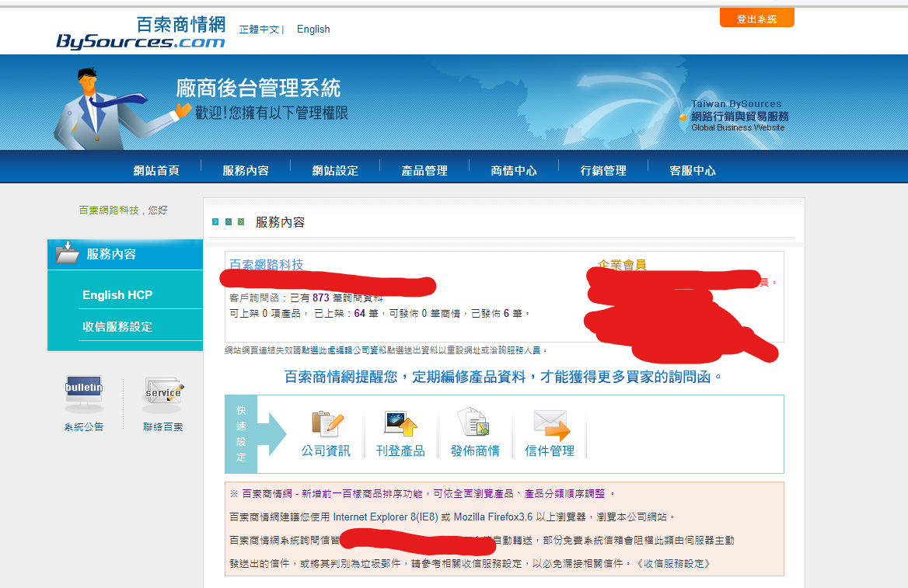
Task: Open the 公司資訊 quick setting link
Action: click(326, 451)
